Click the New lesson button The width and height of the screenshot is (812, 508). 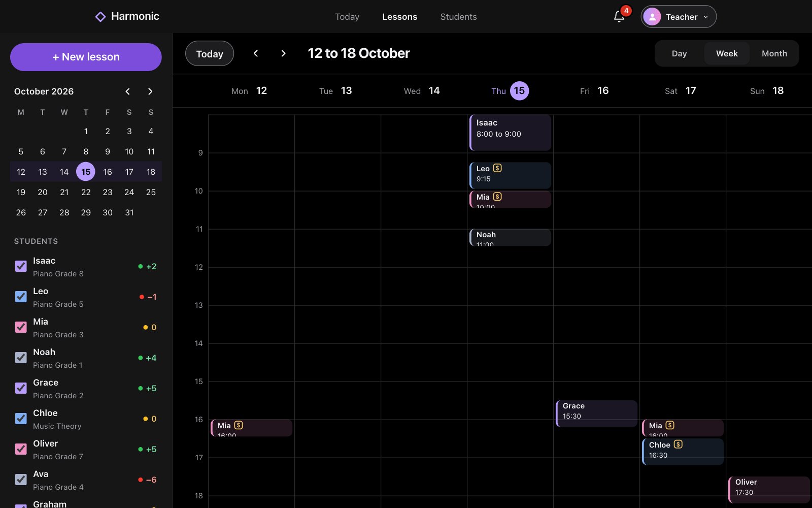pos(86,57)
